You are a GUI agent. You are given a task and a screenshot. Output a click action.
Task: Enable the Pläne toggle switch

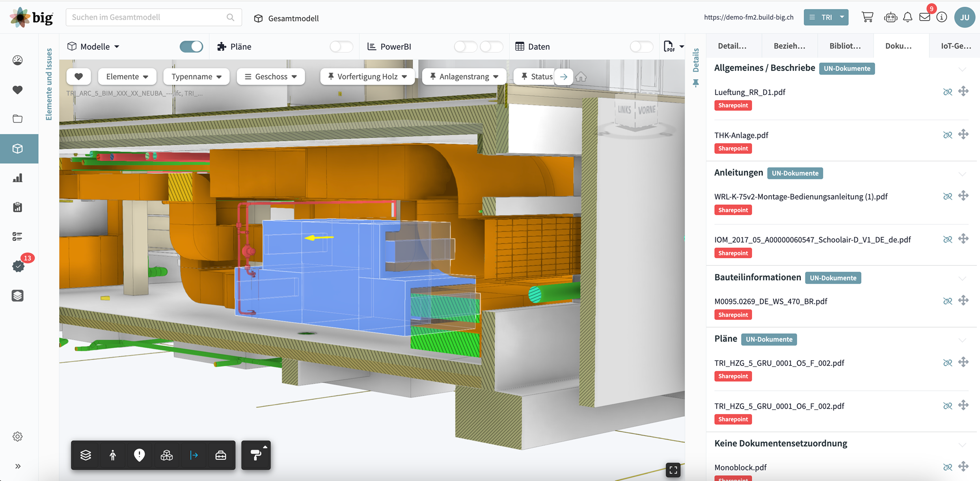pos(341,47)
